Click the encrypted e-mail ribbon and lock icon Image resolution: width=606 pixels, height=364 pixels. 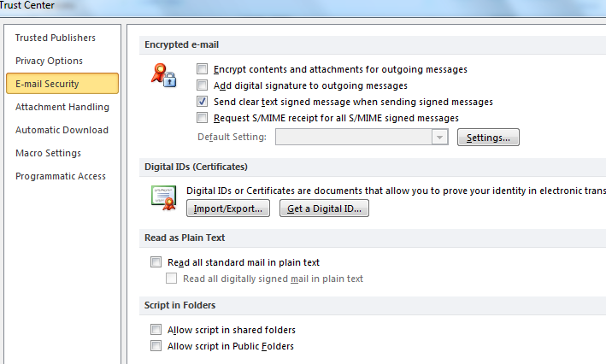(164, 77)
